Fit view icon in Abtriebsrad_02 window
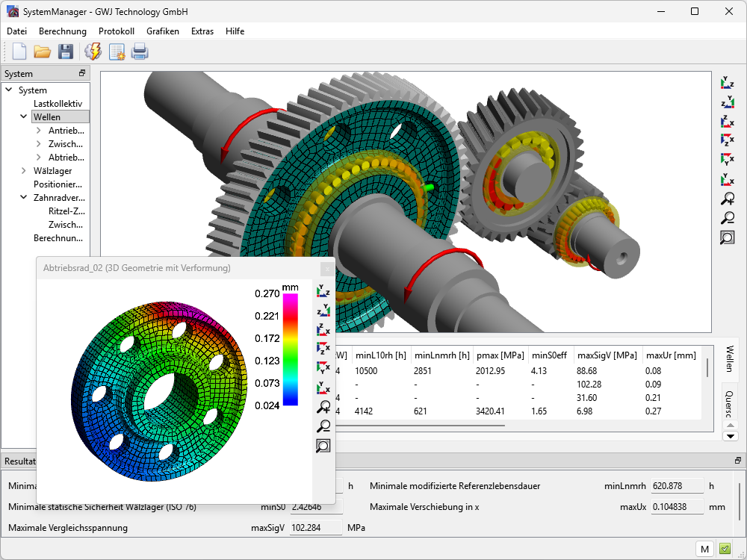The image size is (747, 560). click(x=323, y=446)
